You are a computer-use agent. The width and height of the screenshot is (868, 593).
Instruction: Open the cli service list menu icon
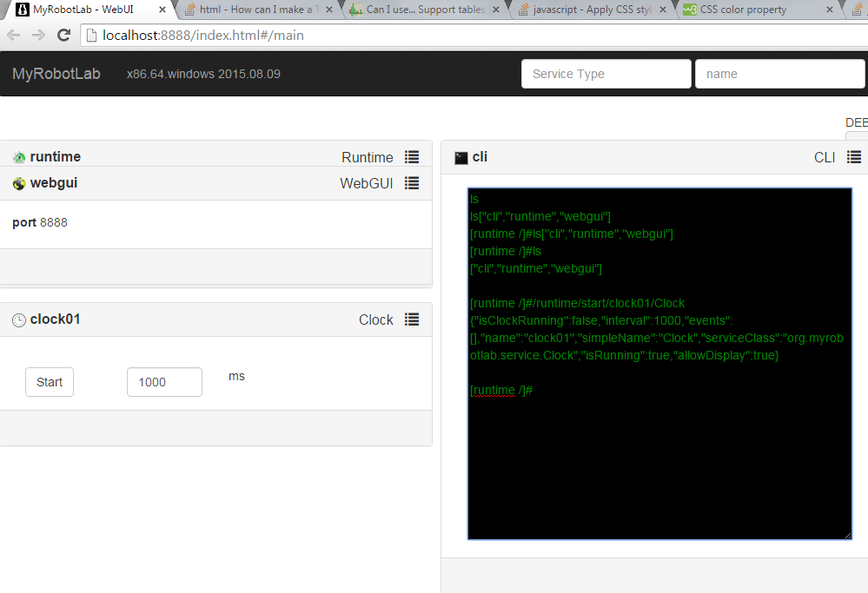click(x=853, y=157)
